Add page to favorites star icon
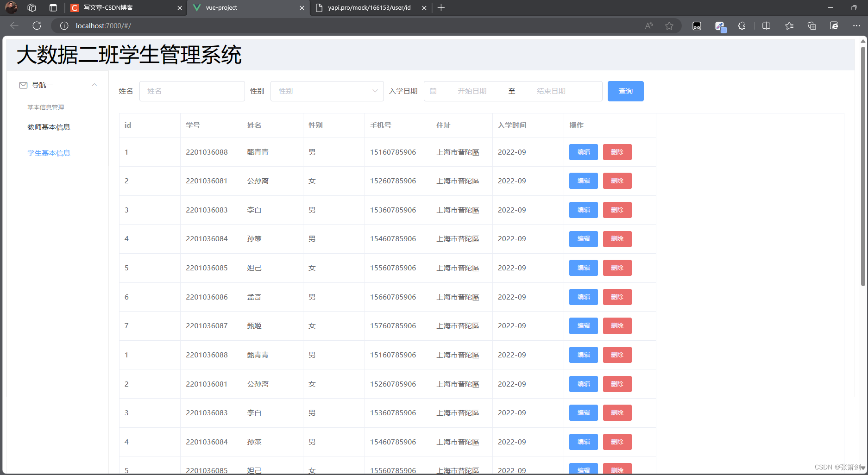This screenshot has width=868, height=475. pos(669,26)
